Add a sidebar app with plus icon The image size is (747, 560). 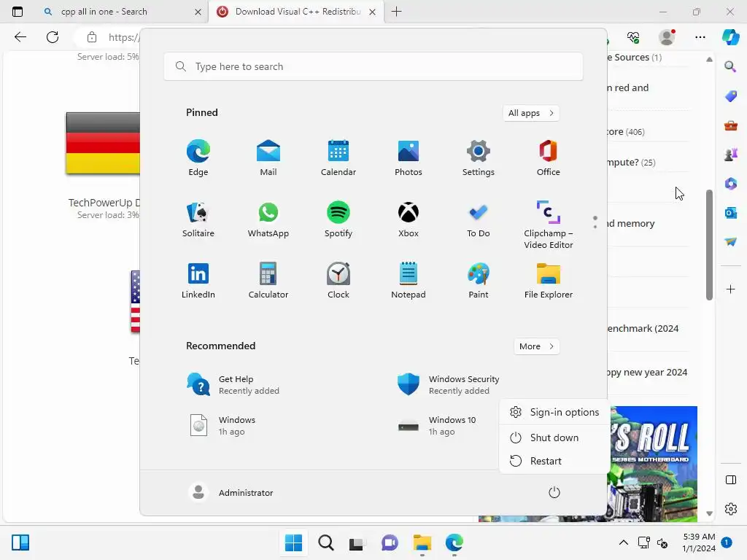(730, 289)
